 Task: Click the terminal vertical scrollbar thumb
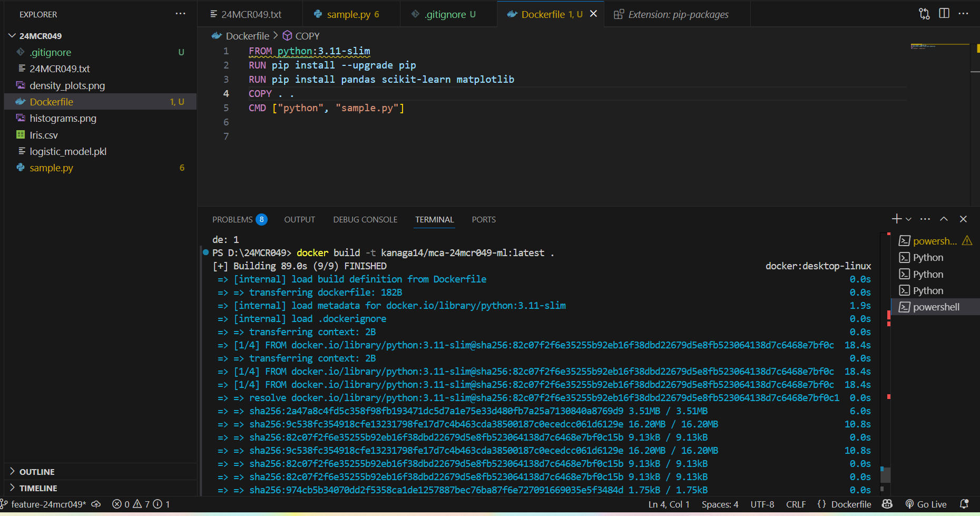[885, 474]
